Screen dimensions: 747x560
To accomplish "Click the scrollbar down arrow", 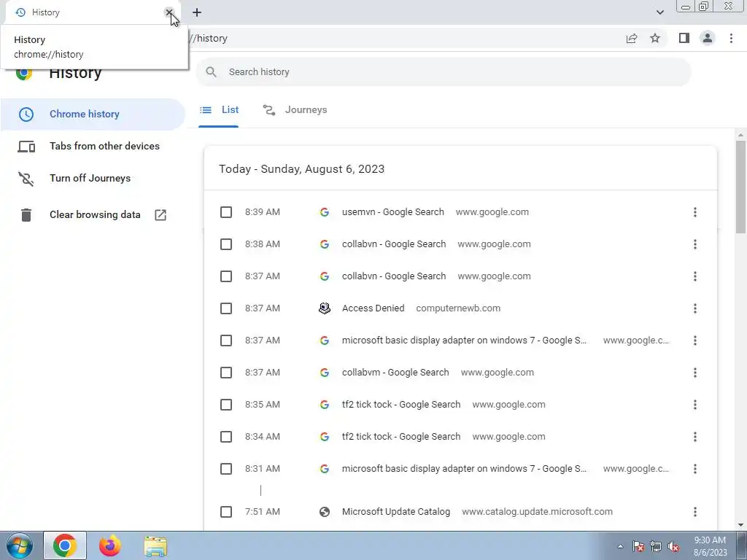I will 740,525.
